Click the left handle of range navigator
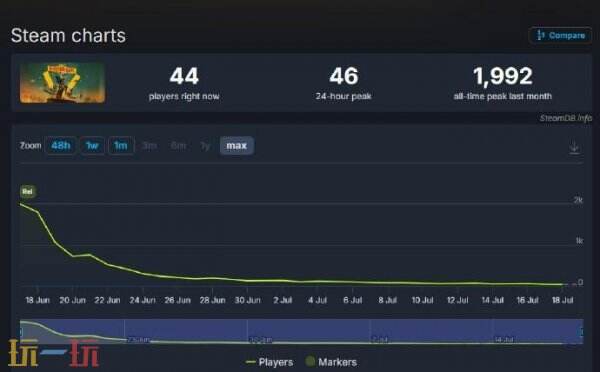 point(21,332)
